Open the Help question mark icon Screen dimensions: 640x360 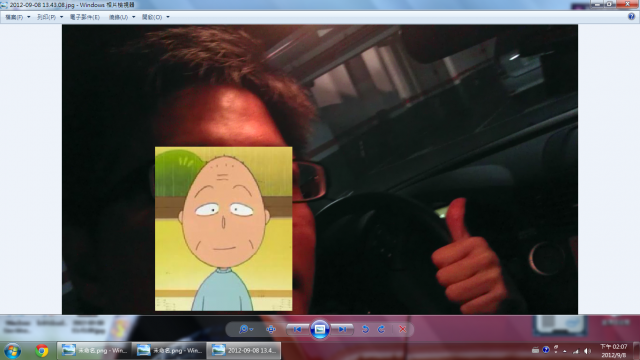631,17
